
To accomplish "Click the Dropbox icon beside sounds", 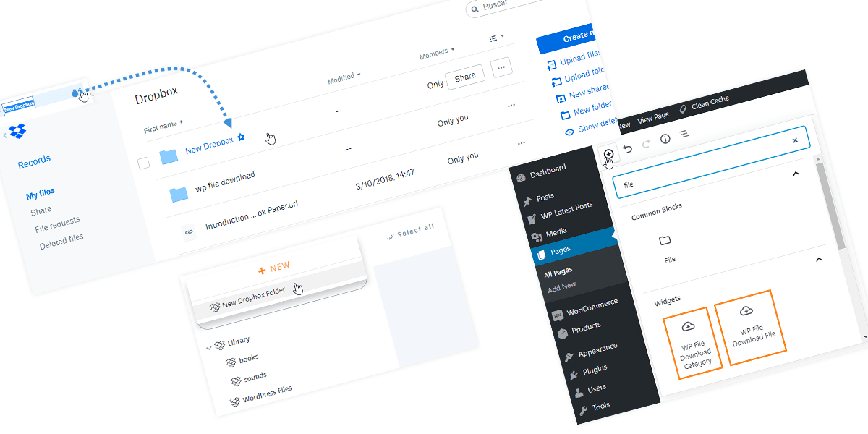I will (x=236, y=381).
